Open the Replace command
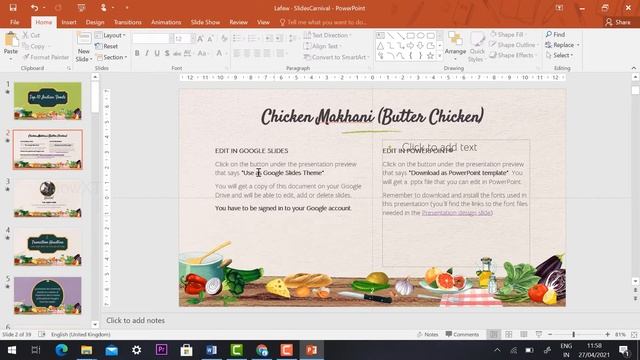 (562, 44)
